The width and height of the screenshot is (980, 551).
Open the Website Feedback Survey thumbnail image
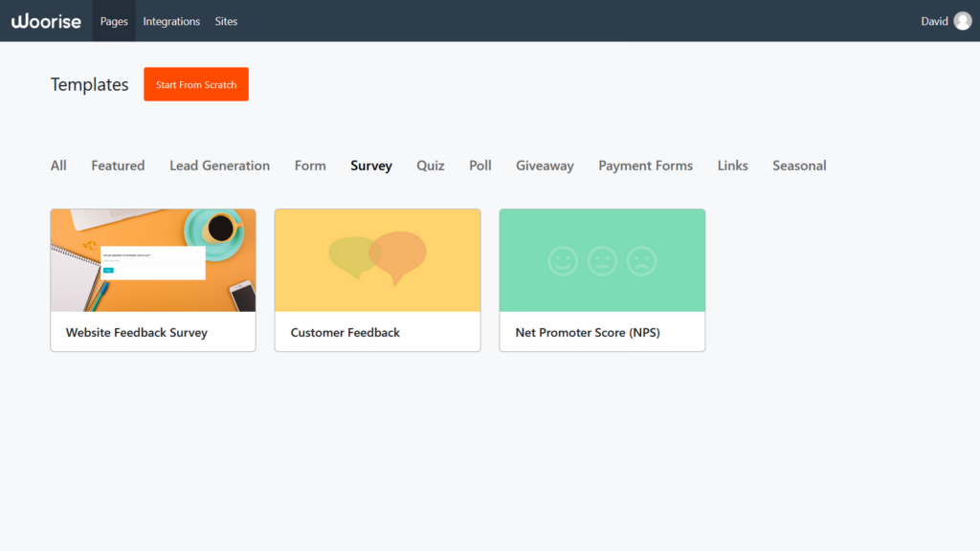pos(153,260)
